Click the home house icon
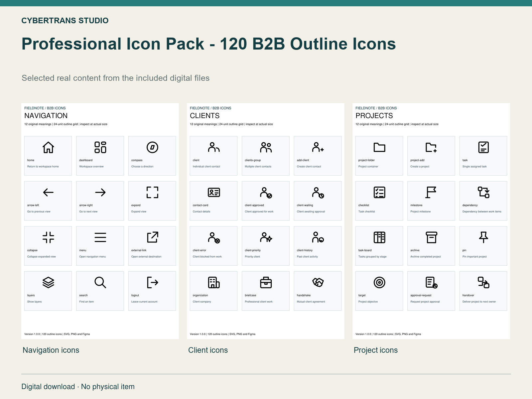532x399 pixels. coord(48,147)
